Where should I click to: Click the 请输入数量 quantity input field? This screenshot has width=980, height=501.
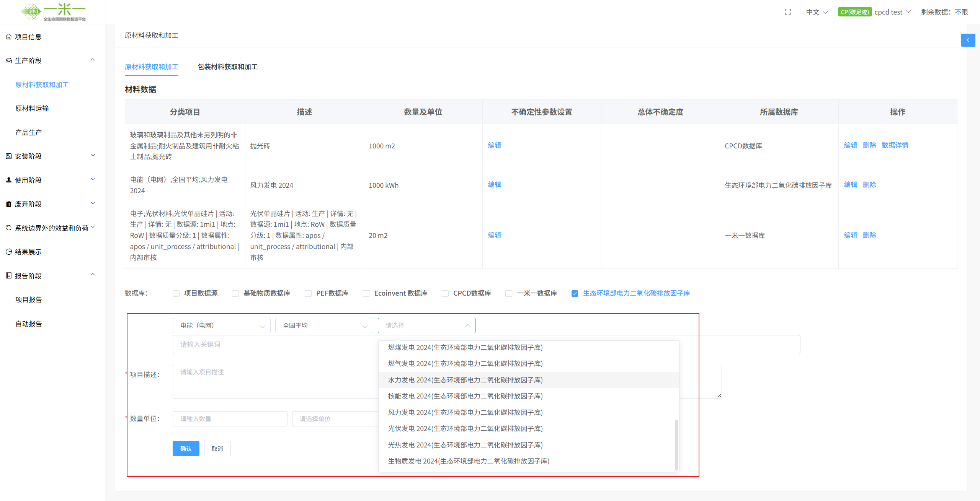click(x=230, y=419)
